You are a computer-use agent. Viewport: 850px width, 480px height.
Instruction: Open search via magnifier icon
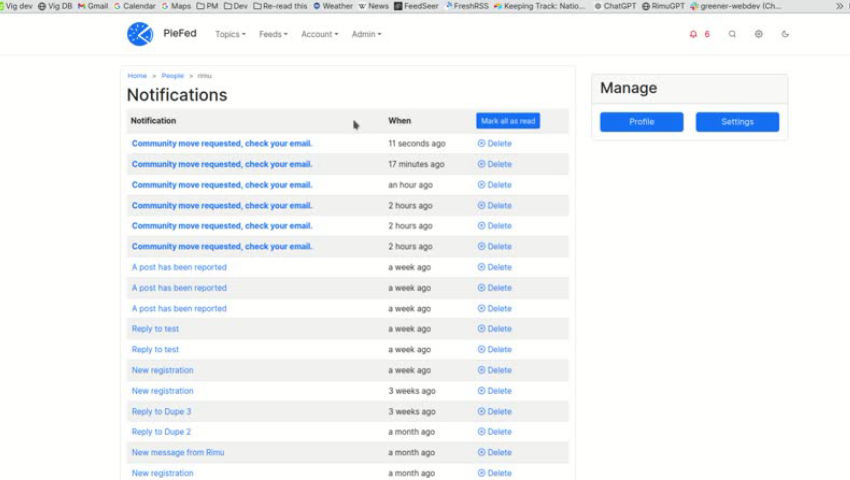coord(732,34)
